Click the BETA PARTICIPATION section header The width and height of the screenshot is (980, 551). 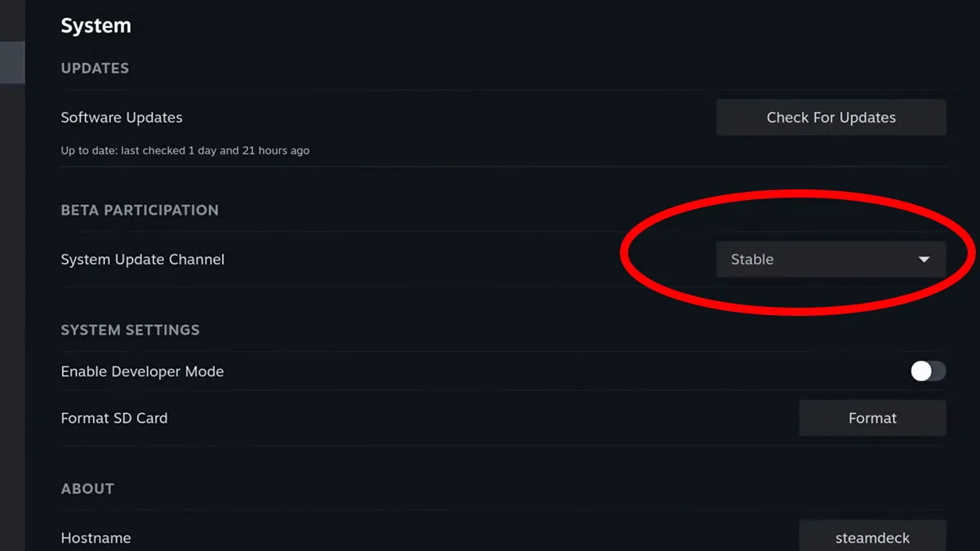click(x=140, y=210)
